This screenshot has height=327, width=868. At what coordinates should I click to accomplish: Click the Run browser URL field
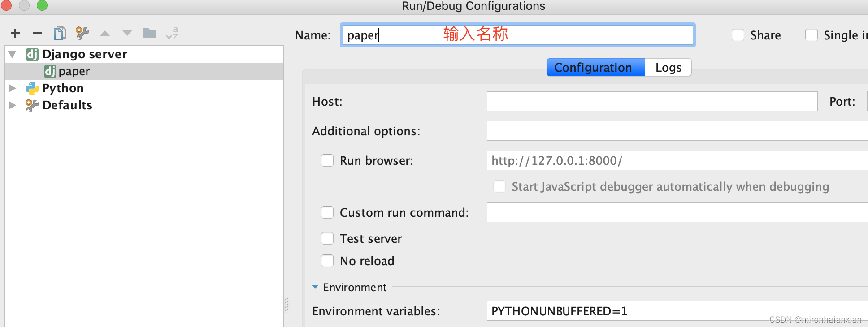(677, 160)
